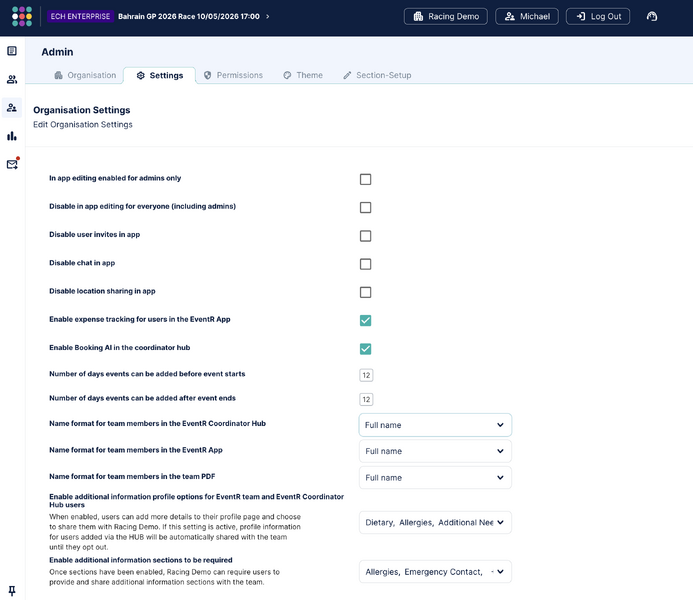The width and height of the screenshot is (693, 600).
Task: Select the Settings tab
Action: (x=160, y=75)
